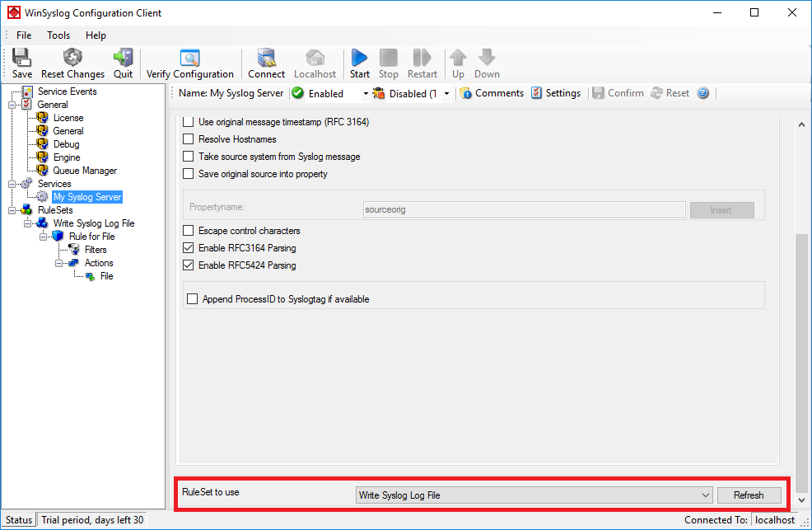Toggle Take source system from Syslog message
The height and width of the screenshot is (530, 812).
point(189,157)
